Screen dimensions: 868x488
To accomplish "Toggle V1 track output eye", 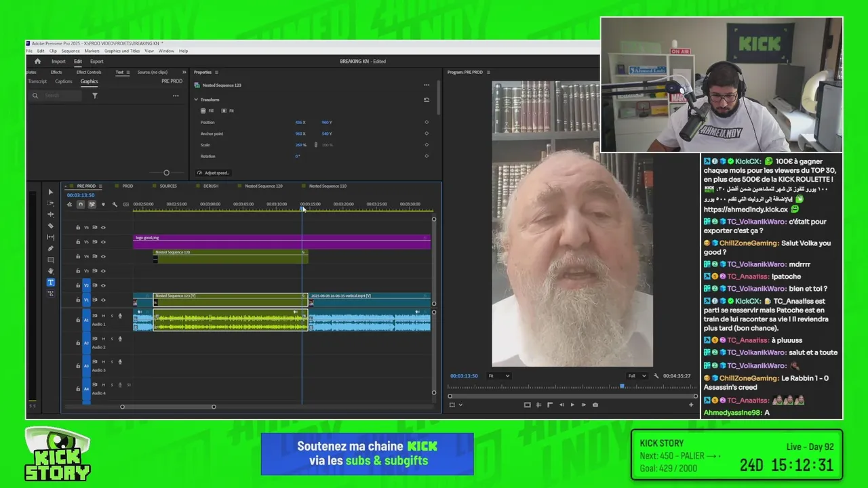I will pos(103,300).
